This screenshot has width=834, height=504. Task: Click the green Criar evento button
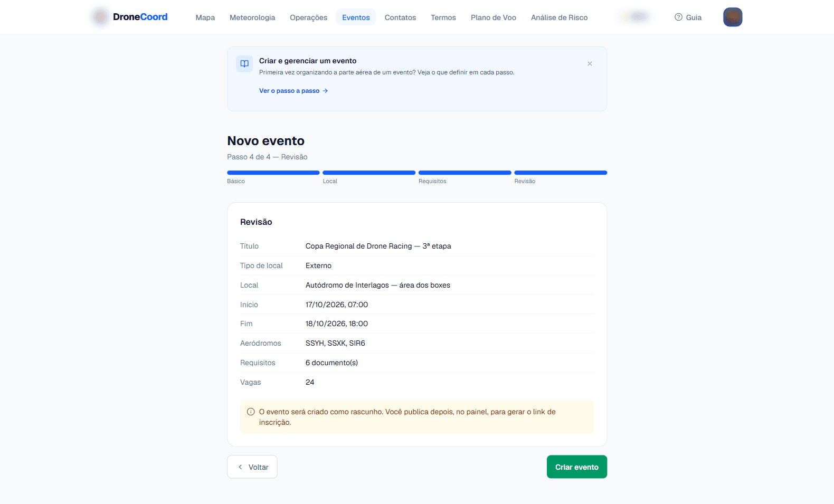[577, 467]
